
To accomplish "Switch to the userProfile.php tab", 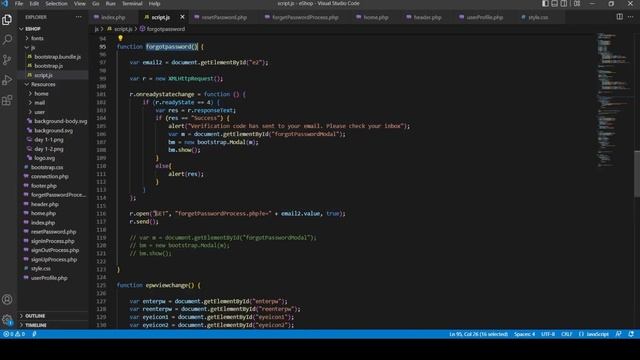I will 484,17.
